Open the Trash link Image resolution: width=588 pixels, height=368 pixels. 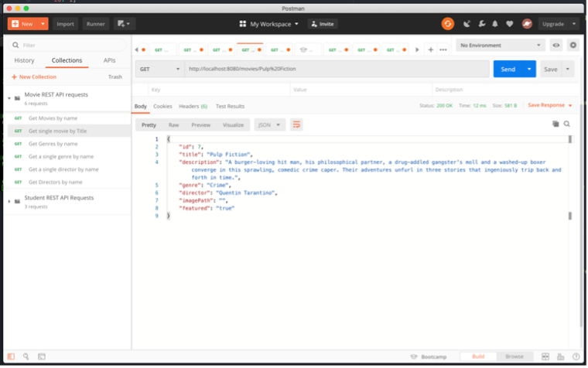(115, 77)
